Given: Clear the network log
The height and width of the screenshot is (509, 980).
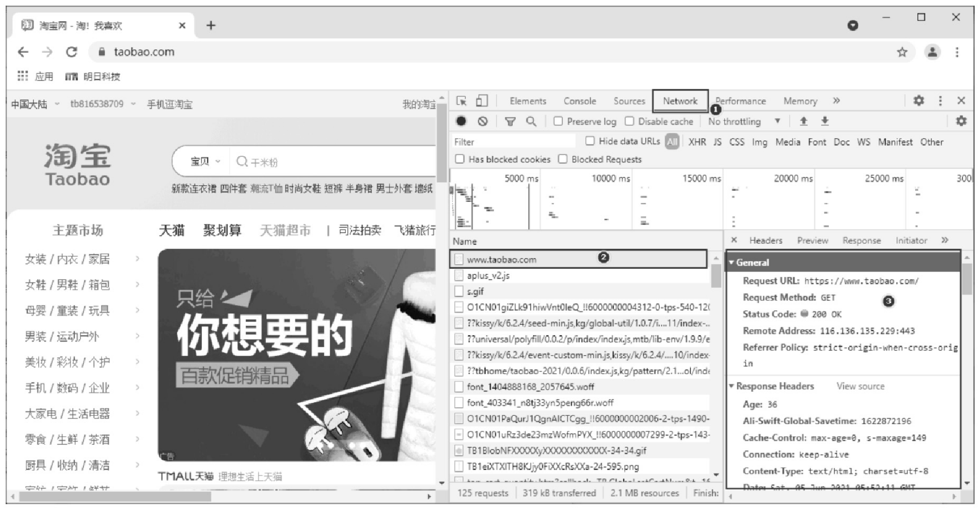Looking at the screenshot, I should (x=482, y=121).
